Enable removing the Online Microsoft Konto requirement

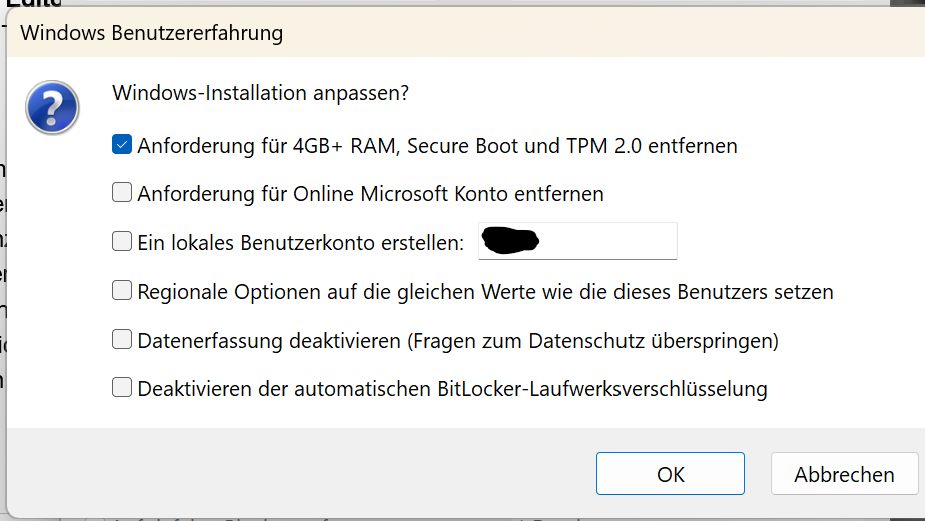coord(122,192)
